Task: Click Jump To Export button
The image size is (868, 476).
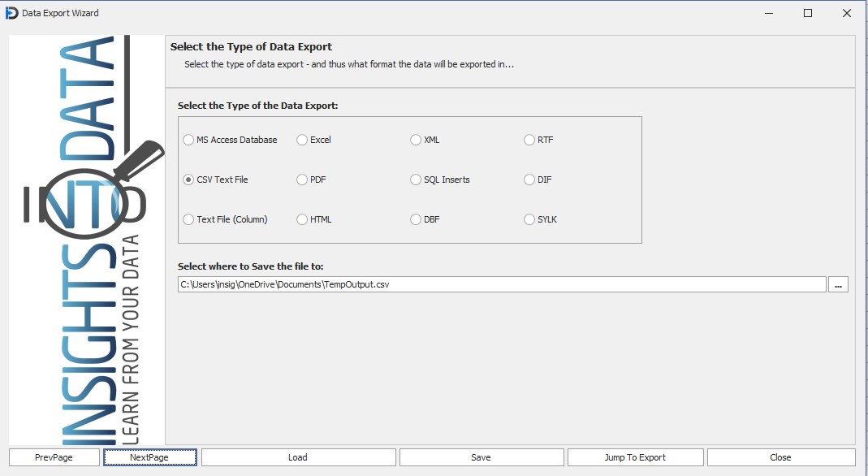Action: point(635,457)
